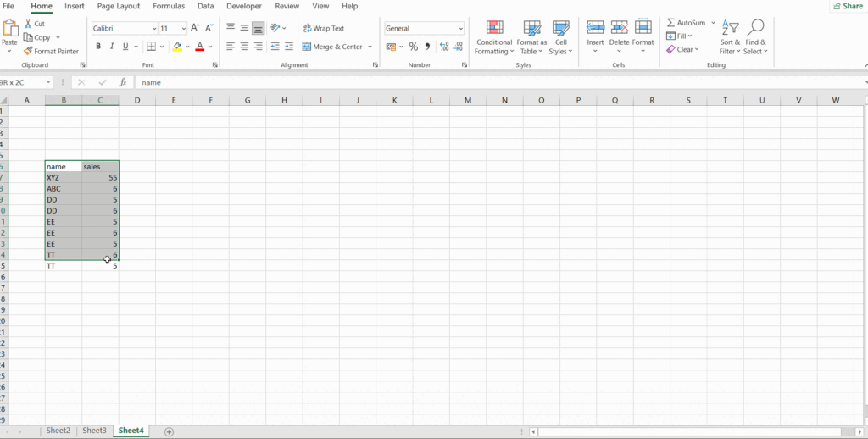868x439 pixels.
Task: Toggle Italic formatting
Action: (x=112, y=47)
